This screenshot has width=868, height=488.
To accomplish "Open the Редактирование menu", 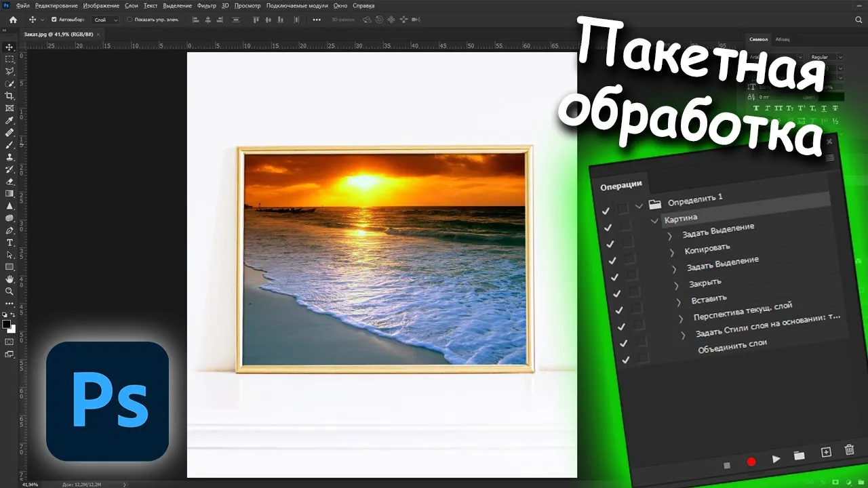I will (x=56, y=5).
